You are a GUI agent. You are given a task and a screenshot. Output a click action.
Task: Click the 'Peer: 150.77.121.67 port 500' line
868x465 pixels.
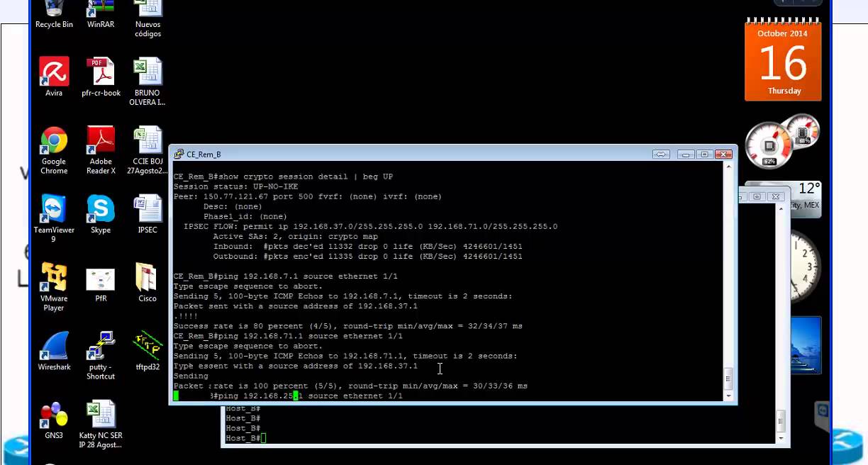[307, 196]
